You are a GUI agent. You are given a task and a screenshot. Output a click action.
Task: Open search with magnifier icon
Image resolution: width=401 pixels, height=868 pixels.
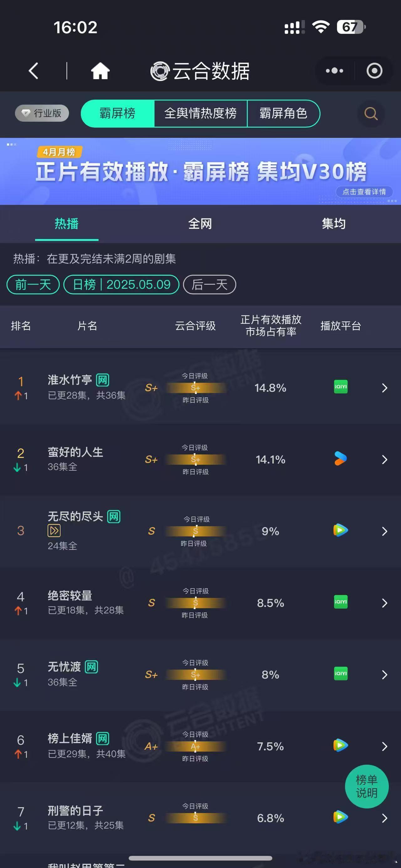point(371,114)
